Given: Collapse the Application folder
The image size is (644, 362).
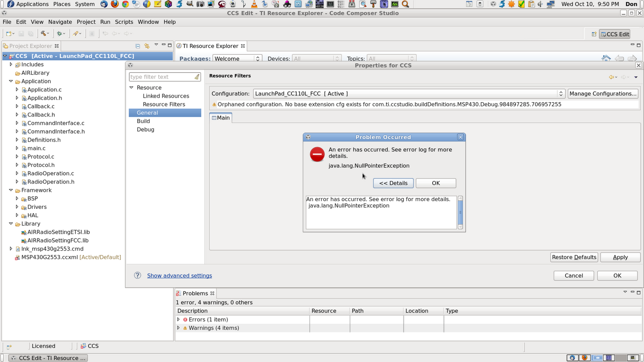Looking at the screenshot, I should tap(11, 81).
